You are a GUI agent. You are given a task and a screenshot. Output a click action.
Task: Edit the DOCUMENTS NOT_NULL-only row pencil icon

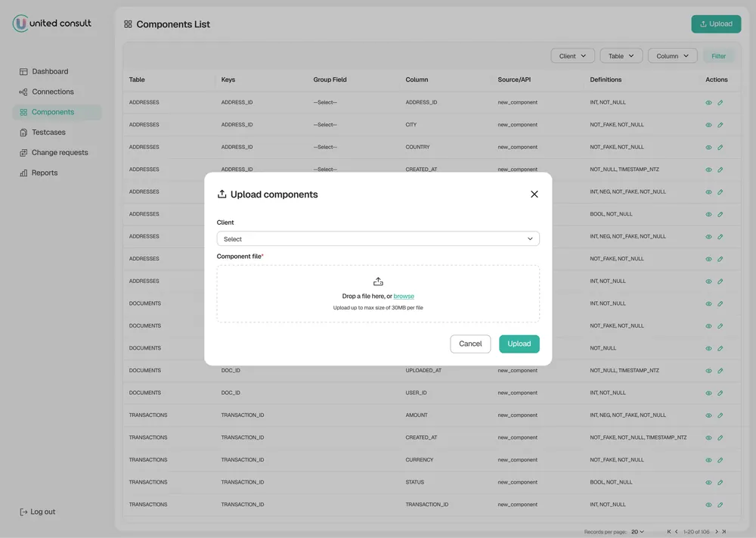click(x=720, y=348)
